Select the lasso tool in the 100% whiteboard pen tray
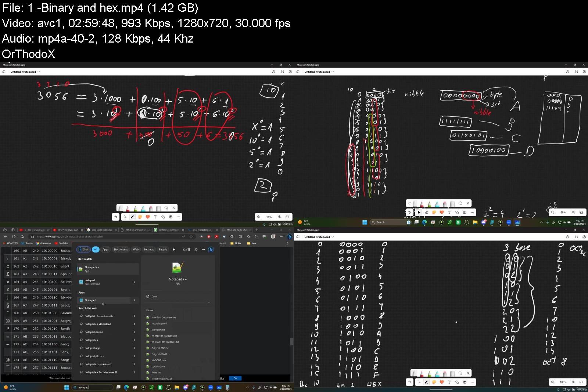This screenshot has width=588, height=392. click(460, 373)
